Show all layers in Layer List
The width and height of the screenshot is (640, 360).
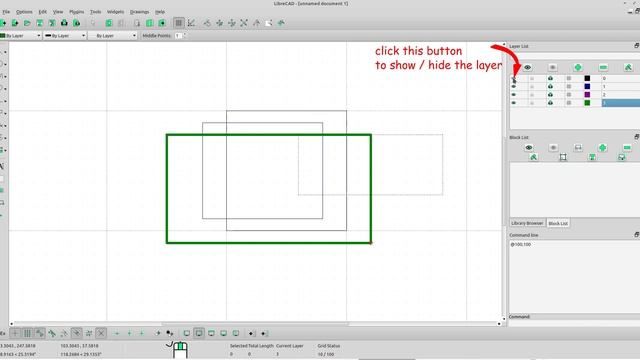[527, 67]
